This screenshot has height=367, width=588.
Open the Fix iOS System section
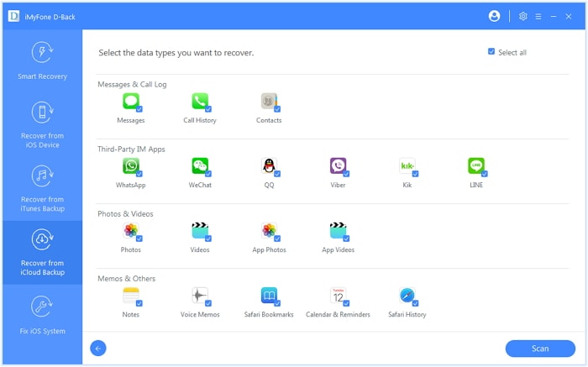(x=42, y=314)
